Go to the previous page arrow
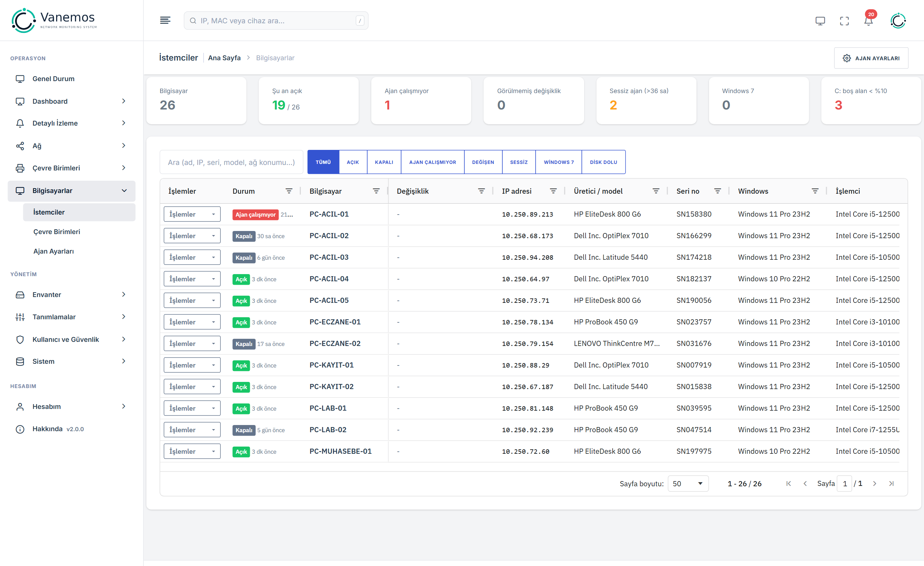 click(805, 484)
